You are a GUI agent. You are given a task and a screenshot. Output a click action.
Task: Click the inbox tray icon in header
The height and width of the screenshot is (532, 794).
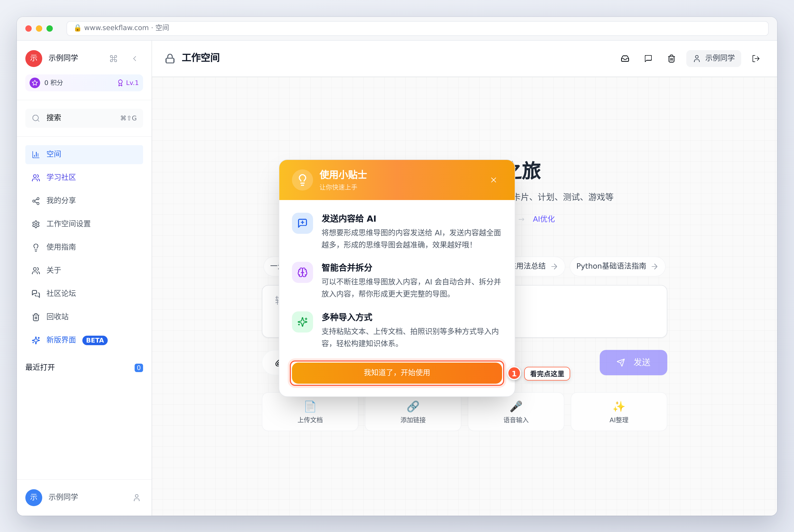pos(625,58)
